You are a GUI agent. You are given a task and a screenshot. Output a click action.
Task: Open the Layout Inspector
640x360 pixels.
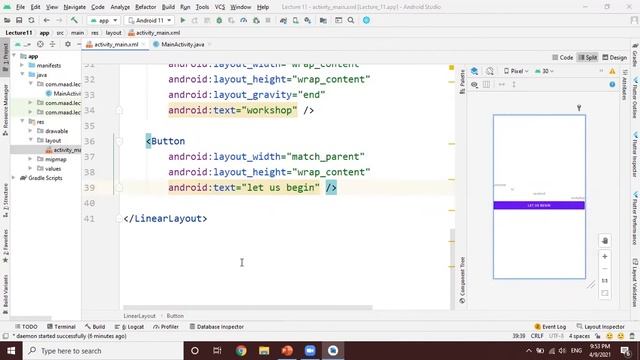(600, 327)
